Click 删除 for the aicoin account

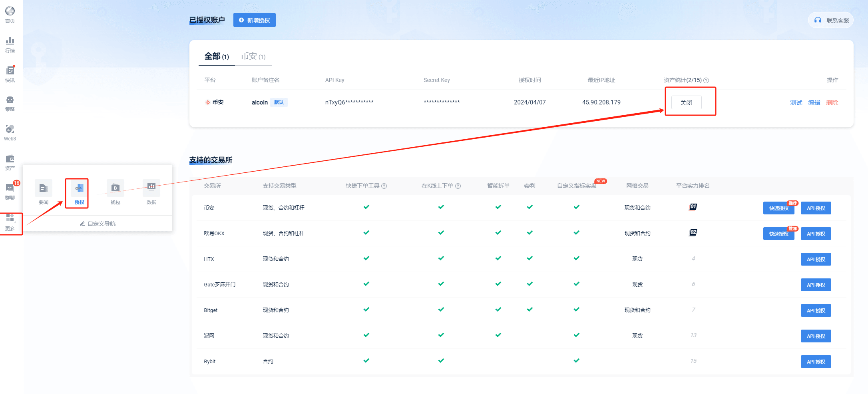(832, 102)
